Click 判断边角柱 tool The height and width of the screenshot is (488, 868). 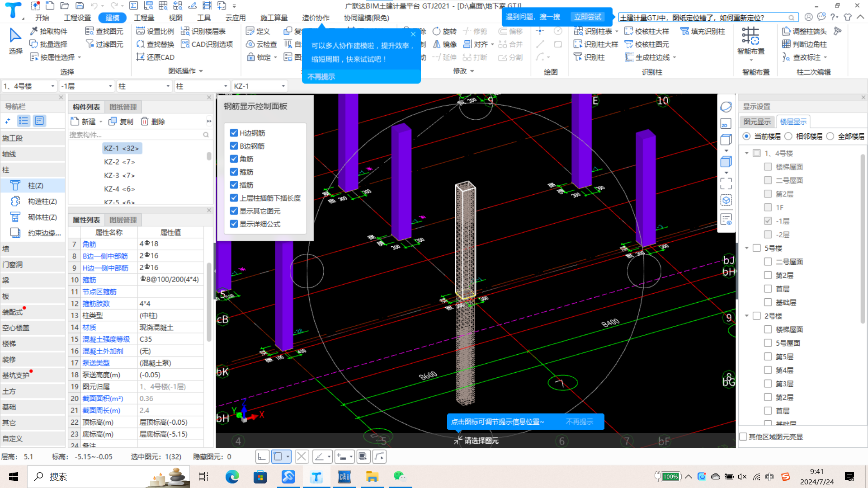coord(804,44)
